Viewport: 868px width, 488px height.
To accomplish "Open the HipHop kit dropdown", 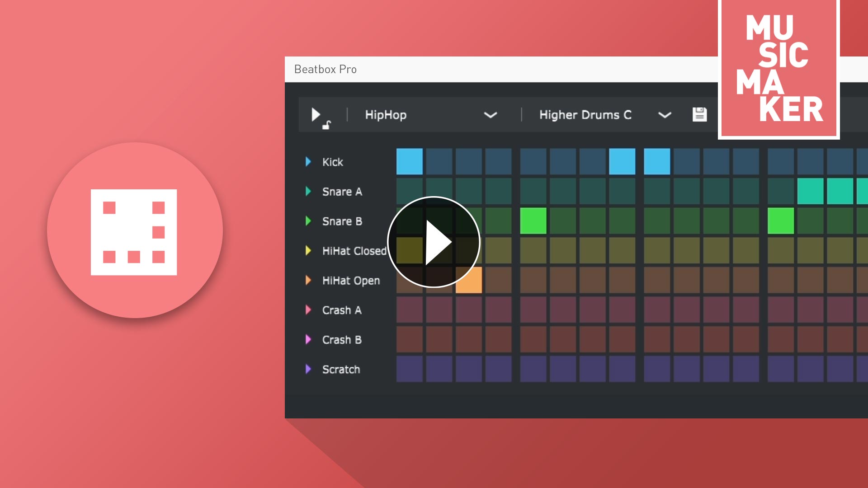I will 431,115.
